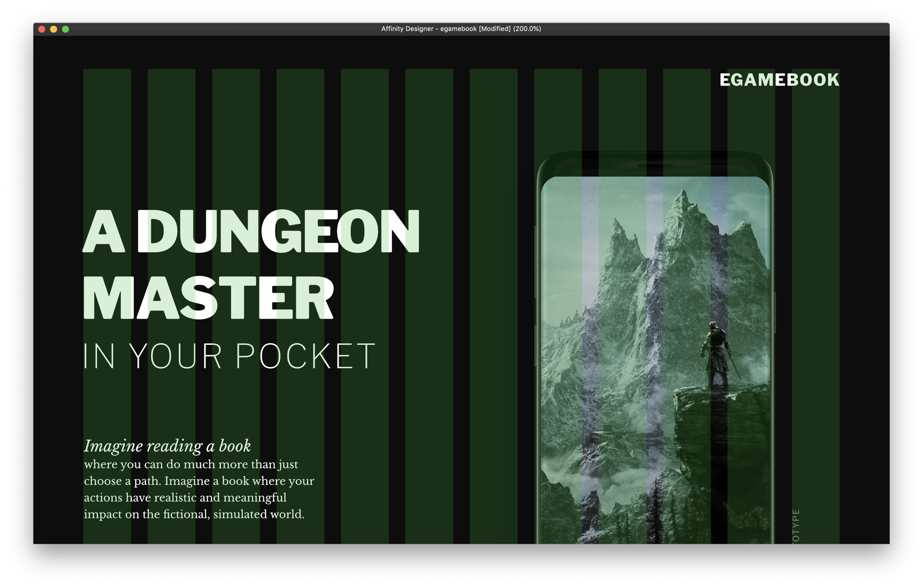Click the red close window button
923x588 pixels.
coord(42,29)
